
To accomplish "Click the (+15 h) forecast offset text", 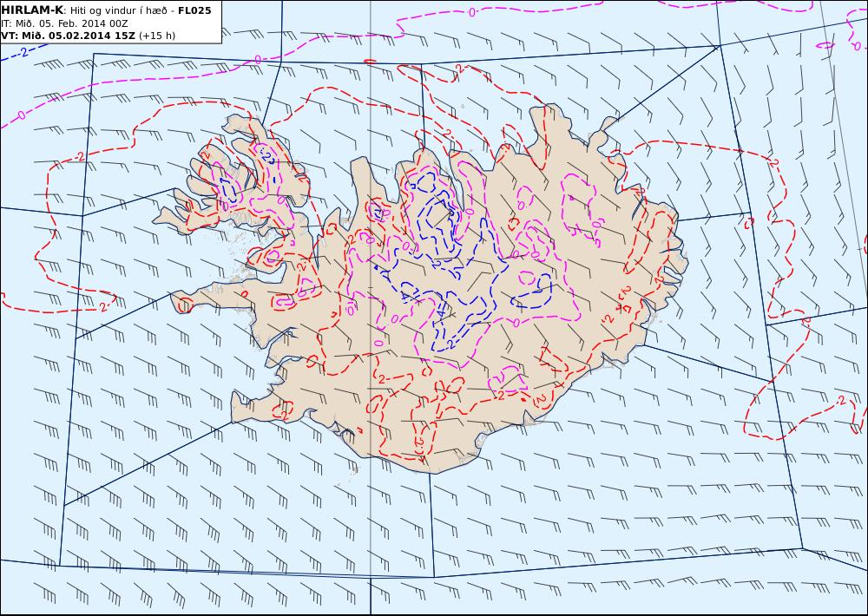I will [156, 36].
